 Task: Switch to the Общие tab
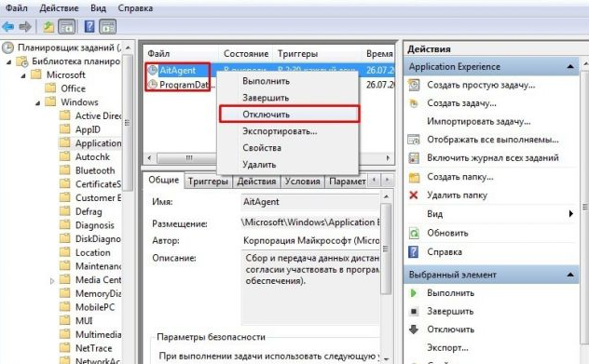[x=164, y=180]
